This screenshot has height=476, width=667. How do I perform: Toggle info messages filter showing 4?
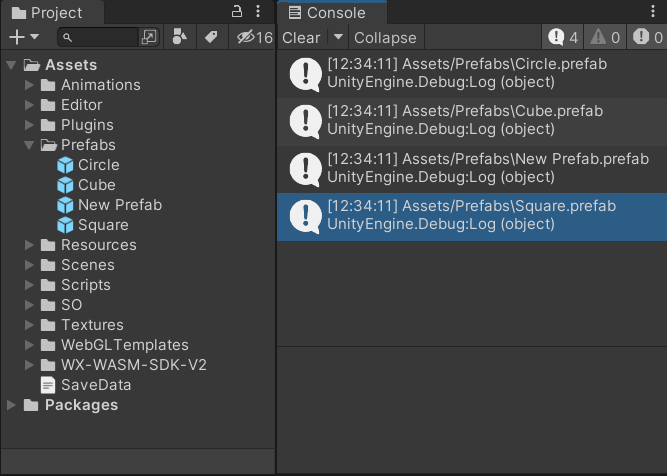(563, 37)
